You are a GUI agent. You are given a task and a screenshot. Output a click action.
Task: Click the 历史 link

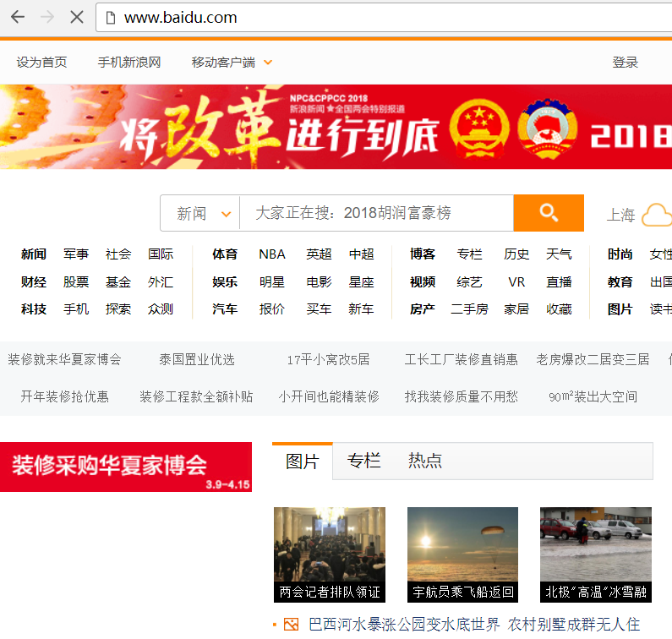tap(516, 254)
